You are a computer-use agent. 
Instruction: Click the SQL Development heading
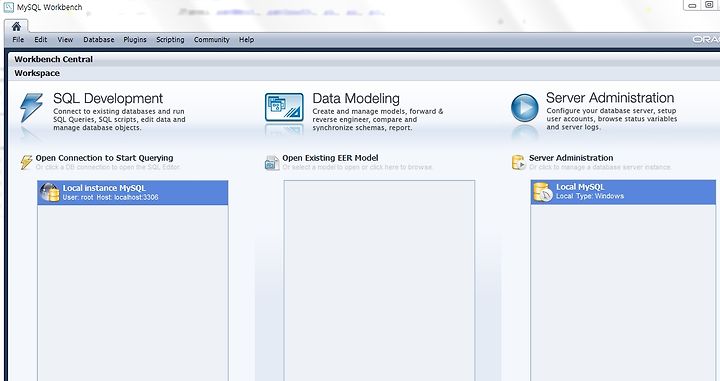click(x=108, y=98)
